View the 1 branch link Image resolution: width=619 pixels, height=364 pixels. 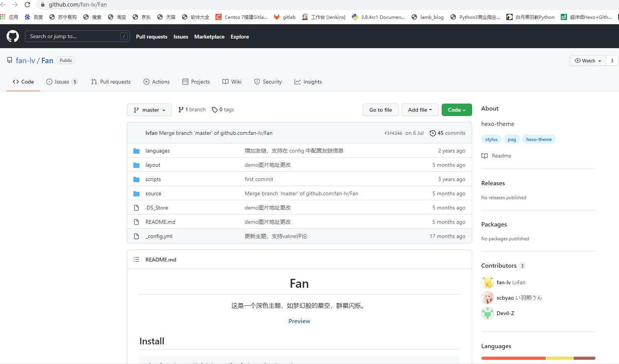point(192,110)
